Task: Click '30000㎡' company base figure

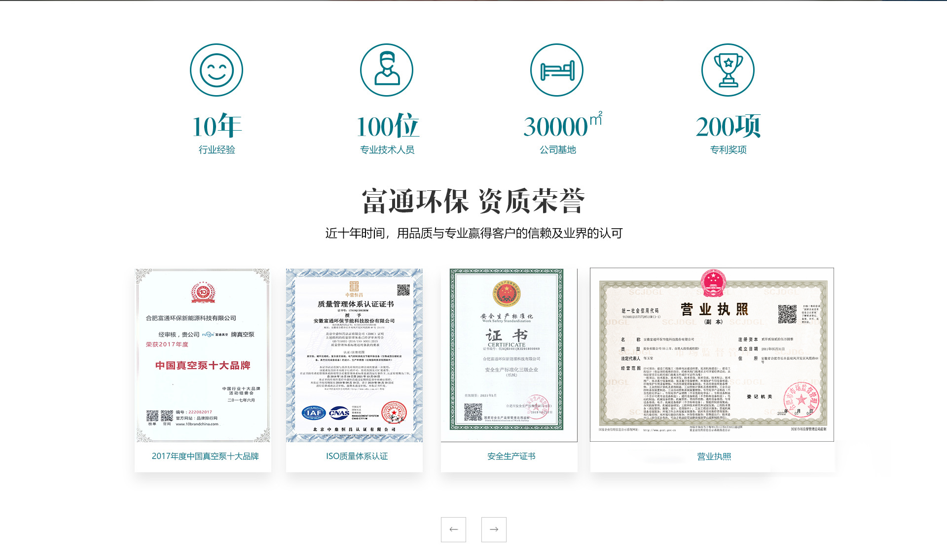Action: pos(561,126)
